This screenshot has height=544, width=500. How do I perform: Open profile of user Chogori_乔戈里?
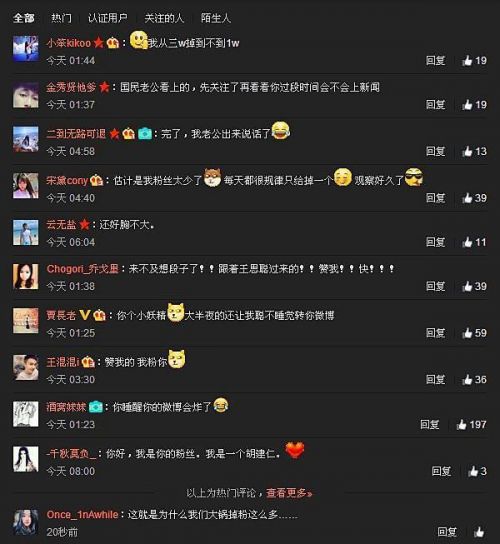click(83, 269)
